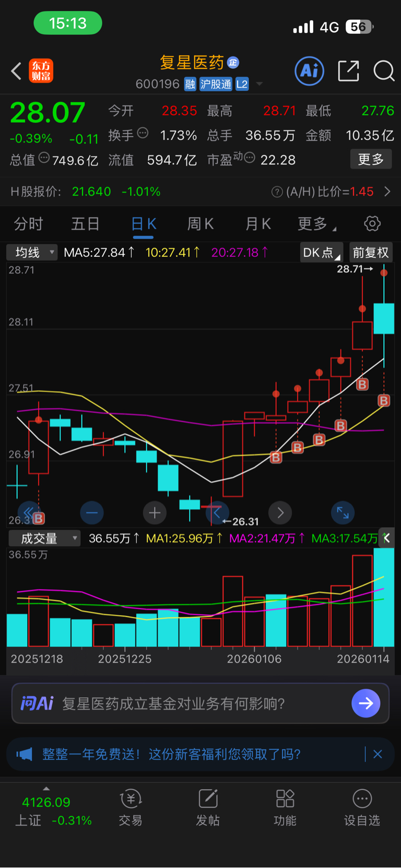Image resolution: width=401 pixels, height=868 pixels.
Task: Click the 更多 button in the quote panel
Action: coord(371,159)
